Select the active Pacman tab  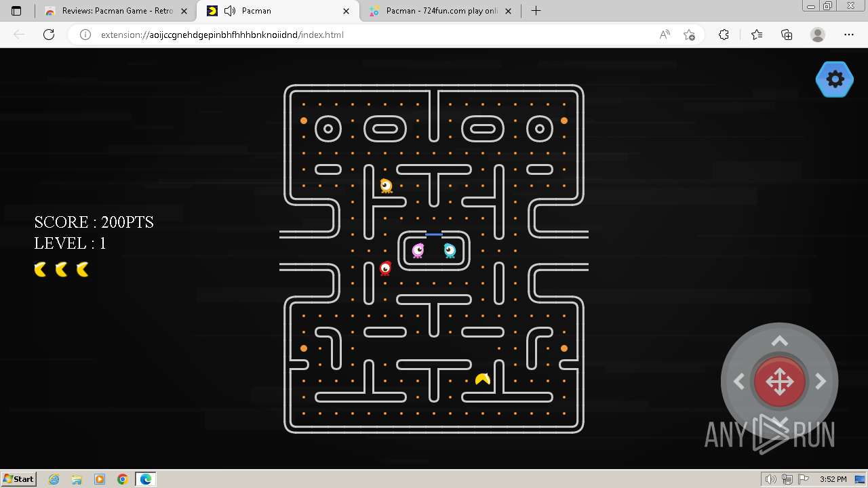[x=278, y=11]
